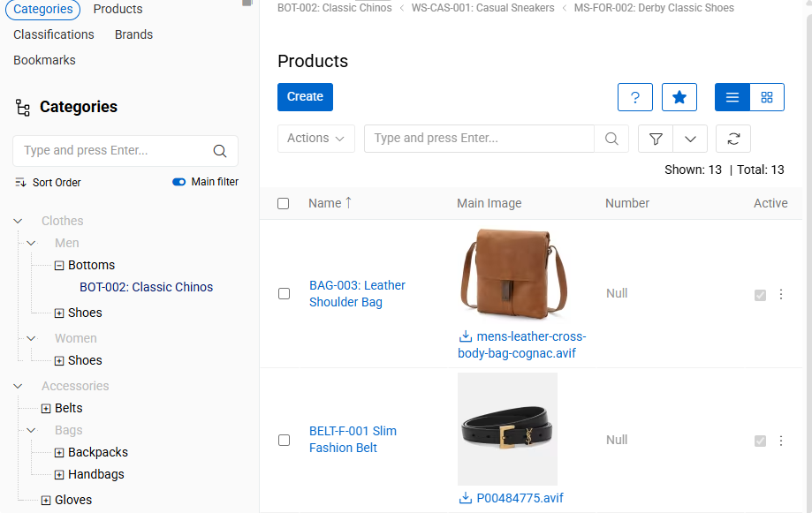The image size is (812, 513).
Task: Switch to list view layout
Action: (732, 97)
